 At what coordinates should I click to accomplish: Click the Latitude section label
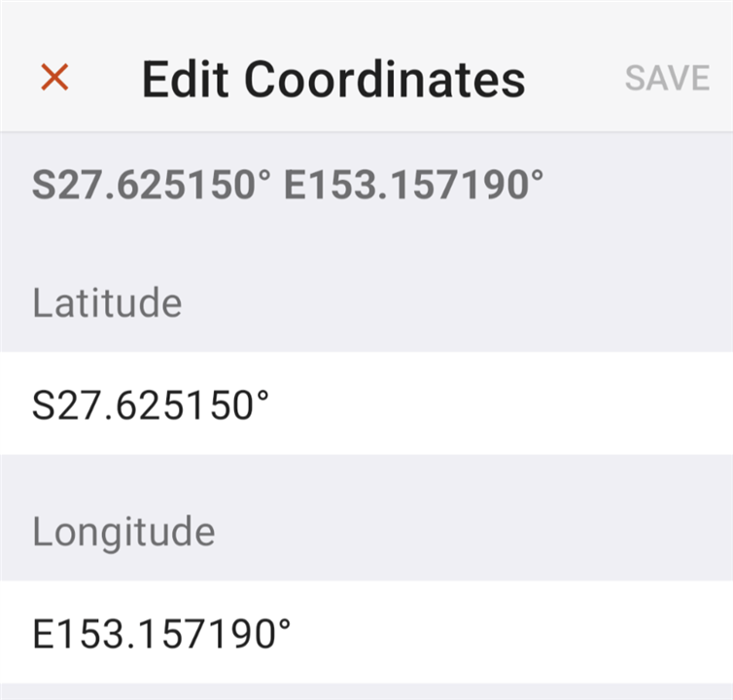coord(107,302)
